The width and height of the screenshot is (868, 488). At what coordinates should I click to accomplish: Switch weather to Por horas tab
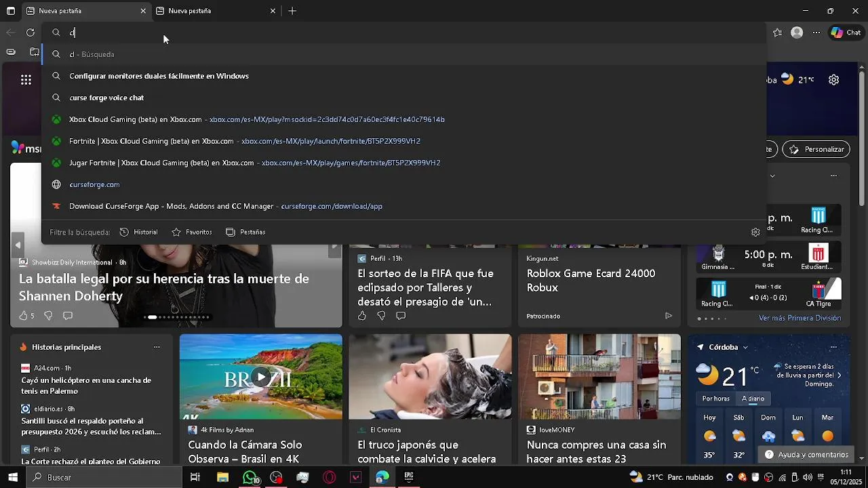(715, 399)
